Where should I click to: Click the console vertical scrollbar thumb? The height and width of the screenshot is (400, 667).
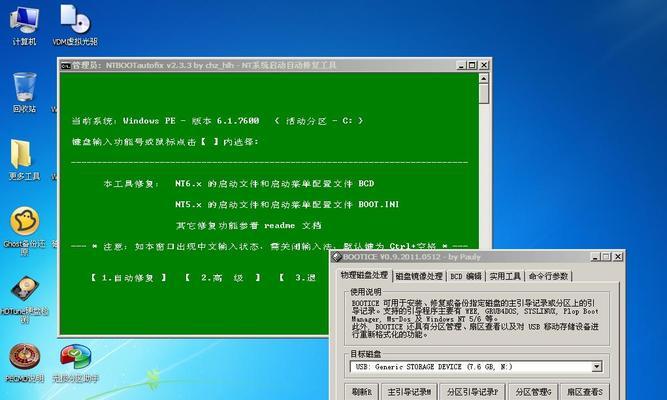(484, 94)
